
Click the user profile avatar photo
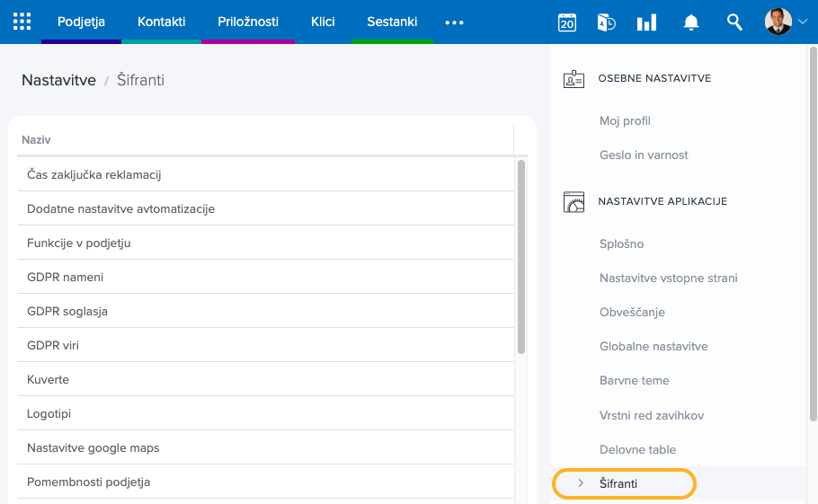[778, 22]
